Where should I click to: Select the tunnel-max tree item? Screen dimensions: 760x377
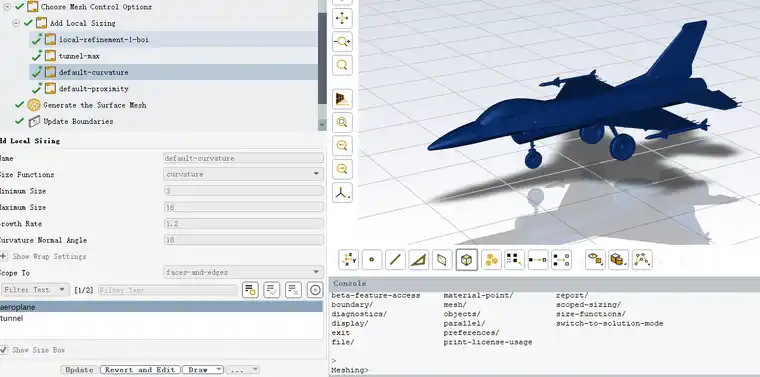[x=79, y=56]
